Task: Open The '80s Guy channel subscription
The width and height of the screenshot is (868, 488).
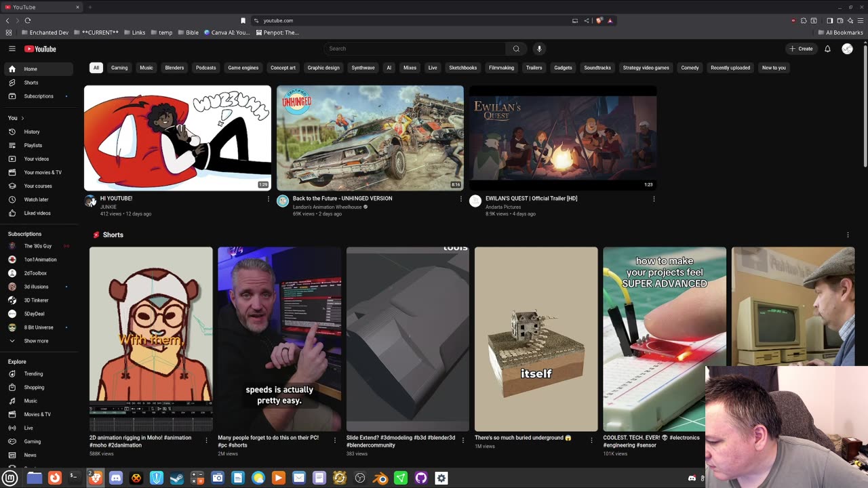Action: 37,246
